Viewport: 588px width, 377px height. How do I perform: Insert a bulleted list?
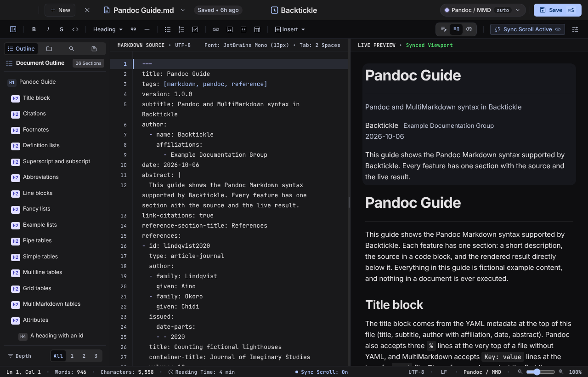click(x=168, y=29)
